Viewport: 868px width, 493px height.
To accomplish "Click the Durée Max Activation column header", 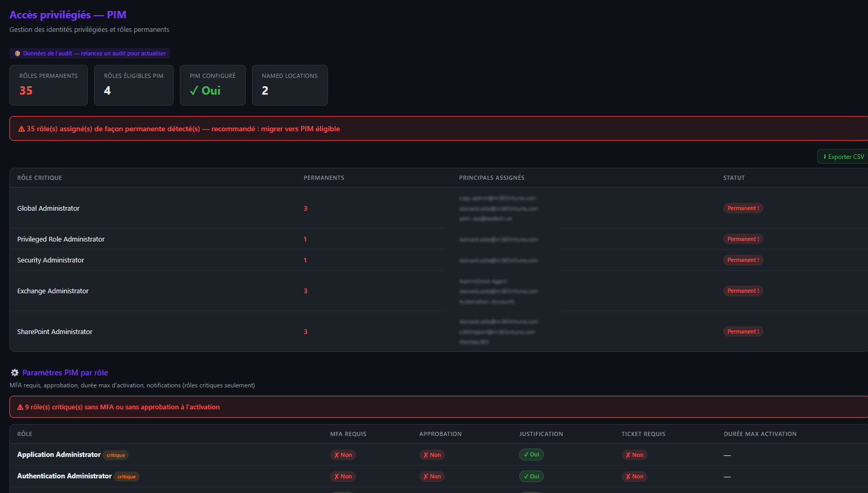I will [760, 434].
